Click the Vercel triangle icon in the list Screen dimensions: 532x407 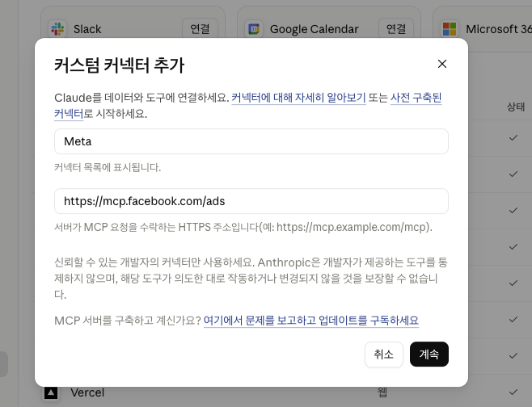tap(51, 392)
